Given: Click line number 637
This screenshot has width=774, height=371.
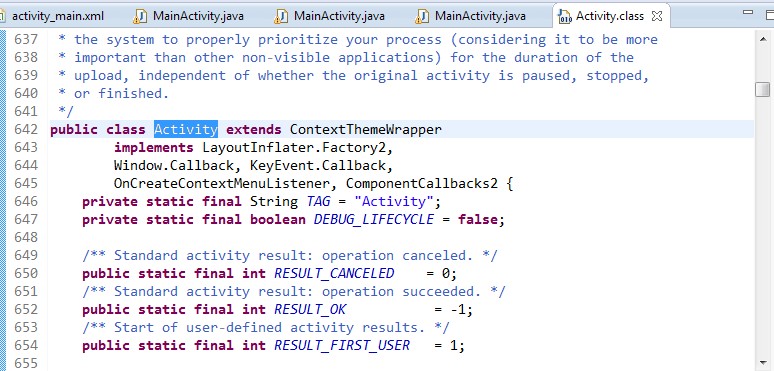Looking at the screenshot, I should pos(26,39).
